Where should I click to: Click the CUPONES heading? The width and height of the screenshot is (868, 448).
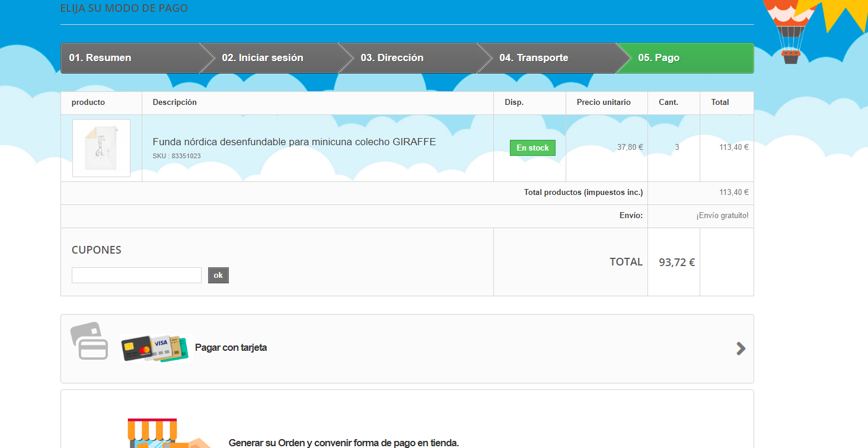click(x=97, y=250)
